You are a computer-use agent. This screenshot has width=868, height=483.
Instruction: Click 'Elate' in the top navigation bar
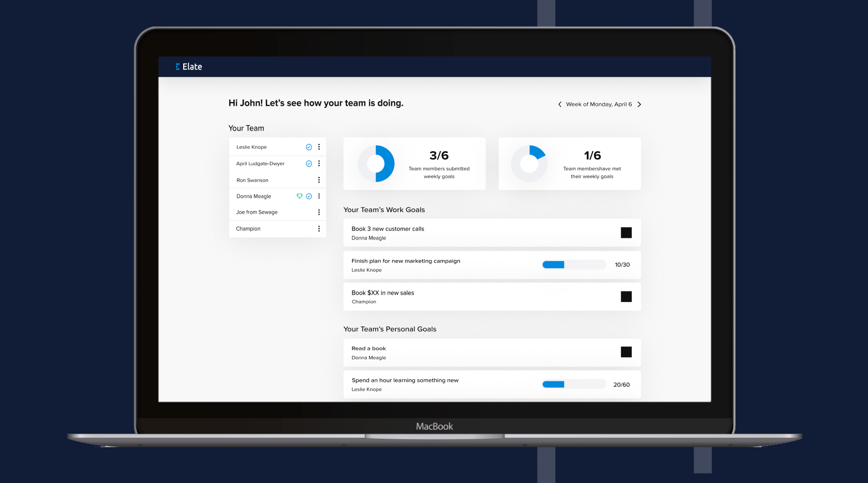tap(192, 67)
